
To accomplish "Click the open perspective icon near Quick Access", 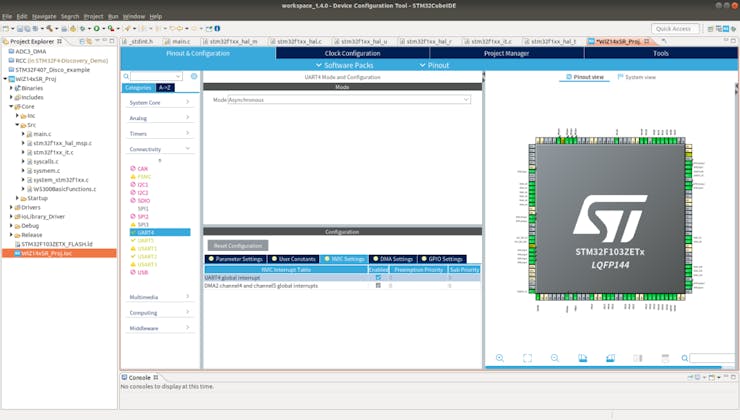I will coord(710,29).
